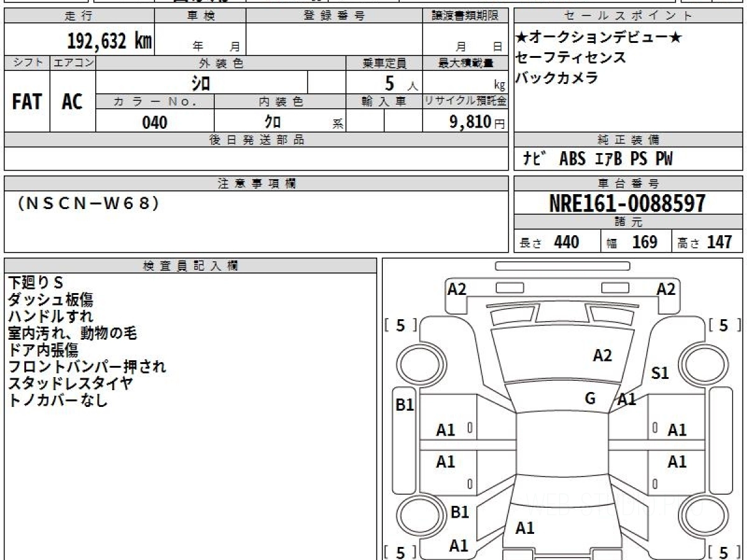
Task: Select the 外装色 header
Action: pyautogui.click(x=221, y=63)
